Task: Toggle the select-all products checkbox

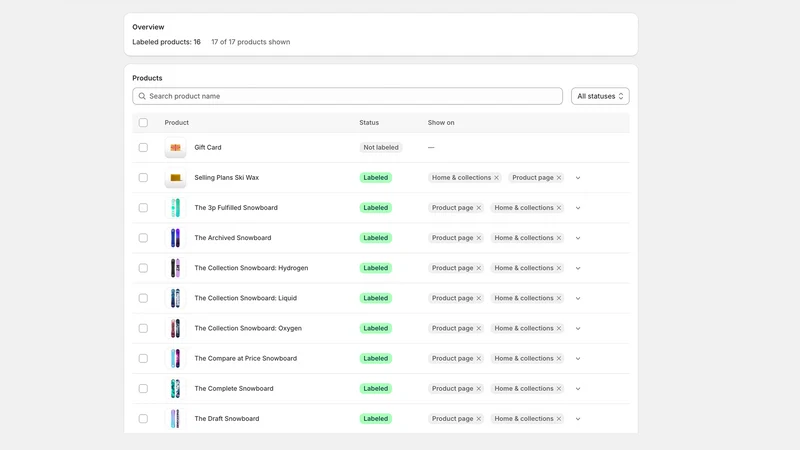Action: 143,122
